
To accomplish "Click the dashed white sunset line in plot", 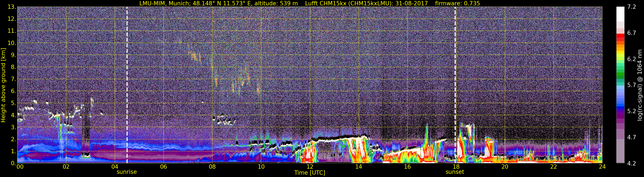I will pos(455,85).
